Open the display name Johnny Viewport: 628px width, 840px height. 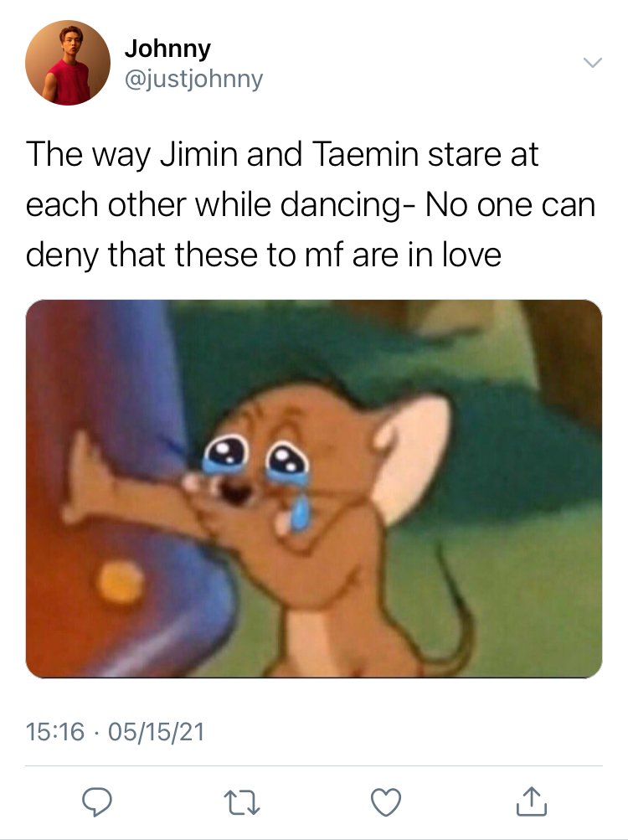point(167,49)
